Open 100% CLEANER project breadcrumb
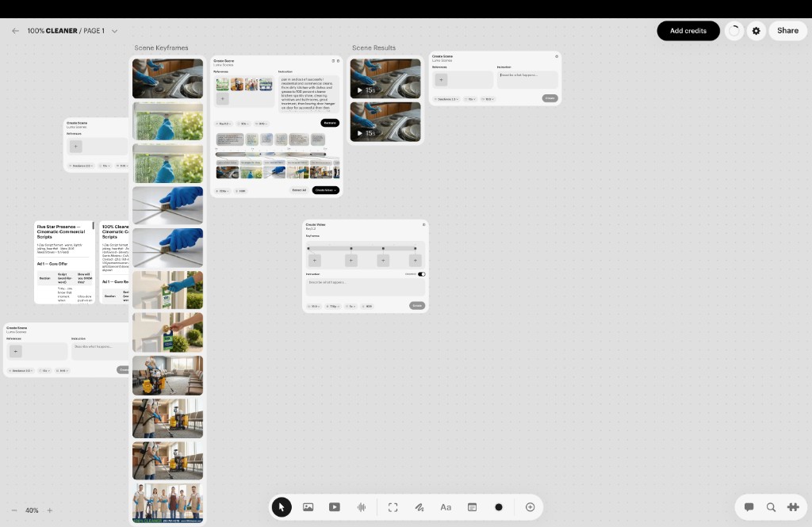The width and height of the screenshot is (812, 527). [52, 31]
